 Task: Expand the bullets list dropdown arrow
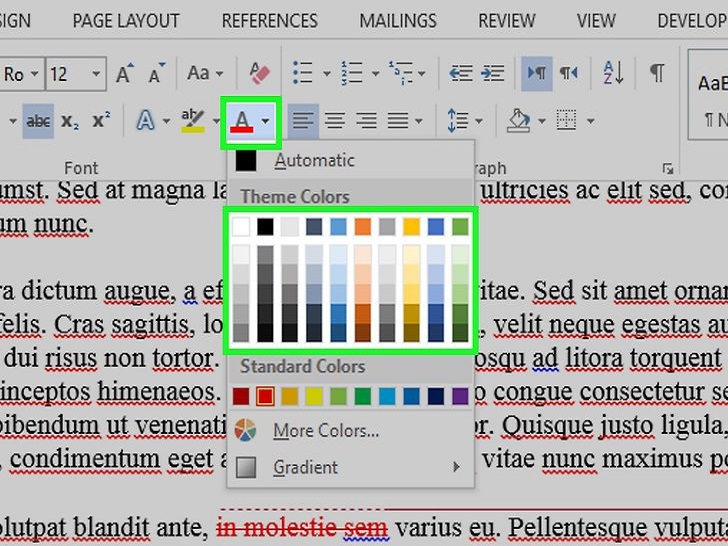(327, 74)
